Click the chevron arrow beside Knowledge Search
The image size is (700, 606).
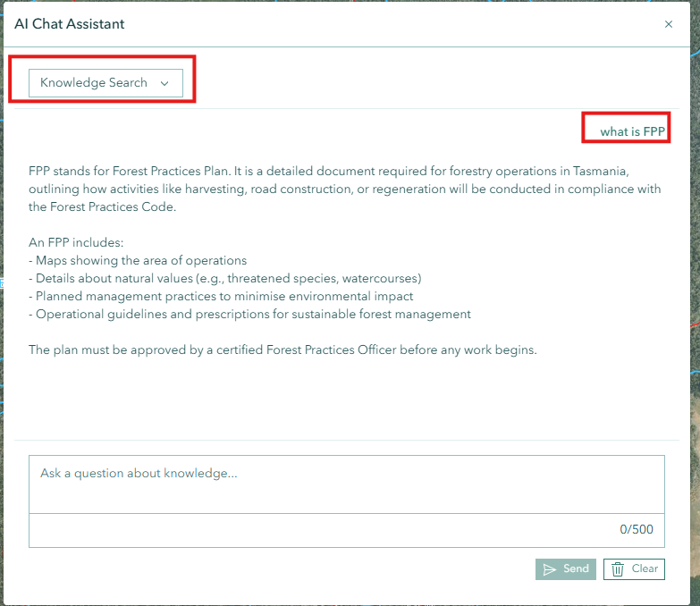[164, 83]
